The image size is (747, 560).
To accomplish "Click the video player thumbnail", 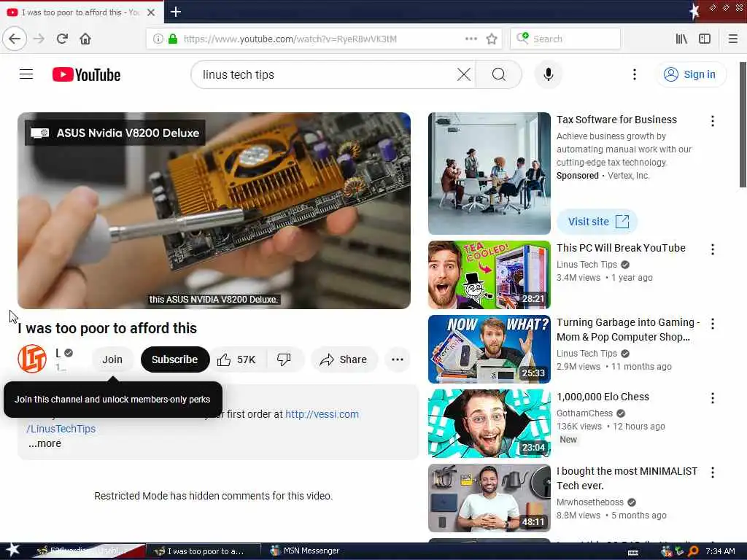I will point(214,211).
